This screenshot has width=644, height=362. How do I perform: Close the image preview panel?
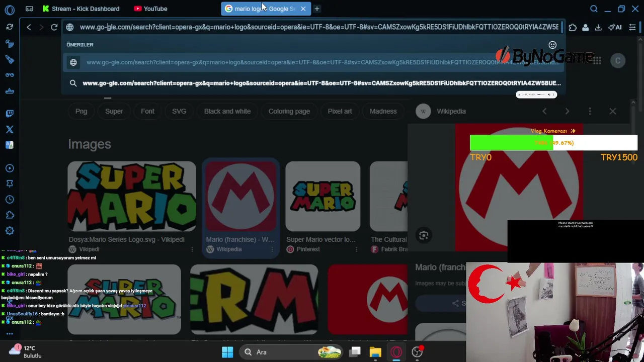point(613,111)
